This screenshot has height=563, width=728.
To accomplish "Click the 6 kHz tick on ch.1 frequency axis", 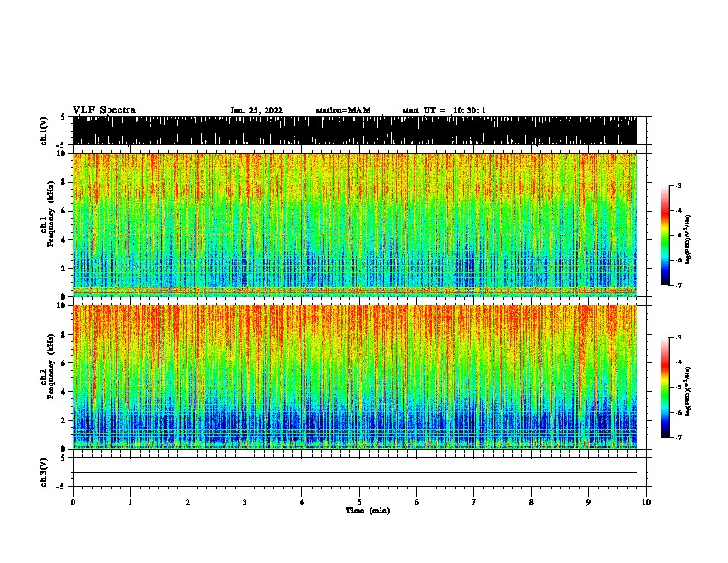I will [x=63, y=211].
